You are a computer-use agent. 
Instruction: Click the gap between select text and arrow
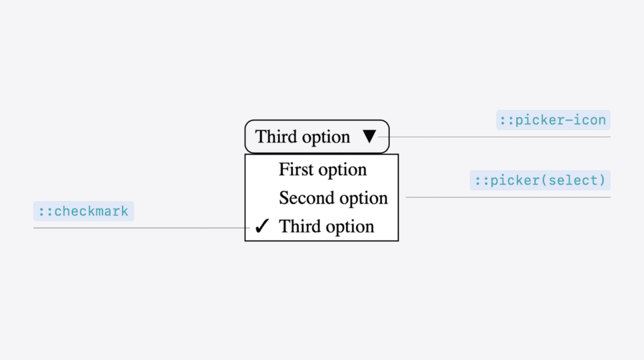pyautogui.click(x=356, y=136)
